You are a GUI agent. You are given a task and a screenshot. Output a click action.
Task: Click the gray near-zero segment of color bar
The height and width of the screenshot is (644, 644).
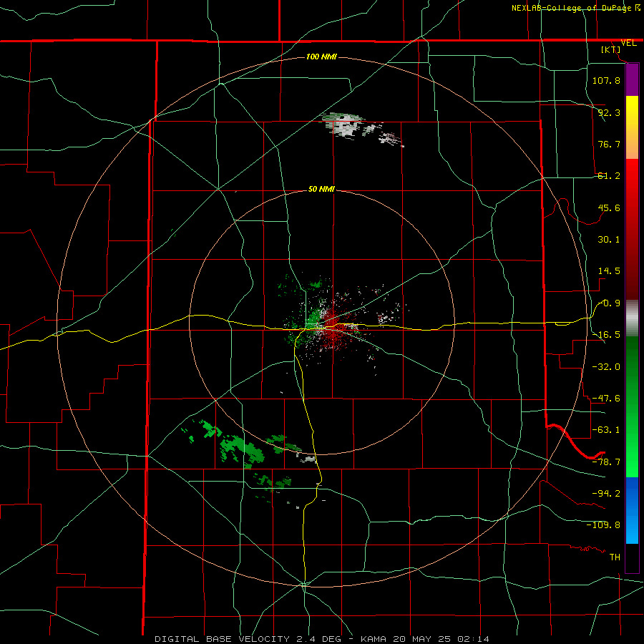click(x=632, y=318)
